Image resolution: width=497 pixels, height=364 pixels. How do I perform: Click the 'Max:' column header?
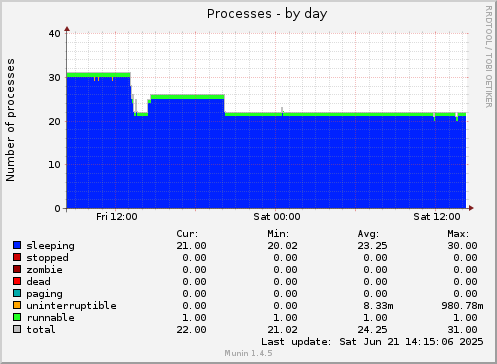[x=458, y=234]
